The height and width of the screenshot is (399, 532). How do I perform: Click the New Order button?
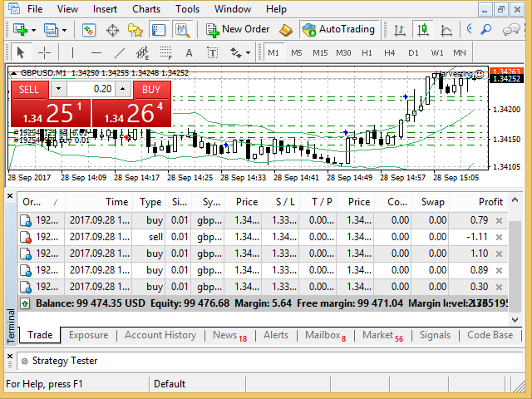click(238, 30)
